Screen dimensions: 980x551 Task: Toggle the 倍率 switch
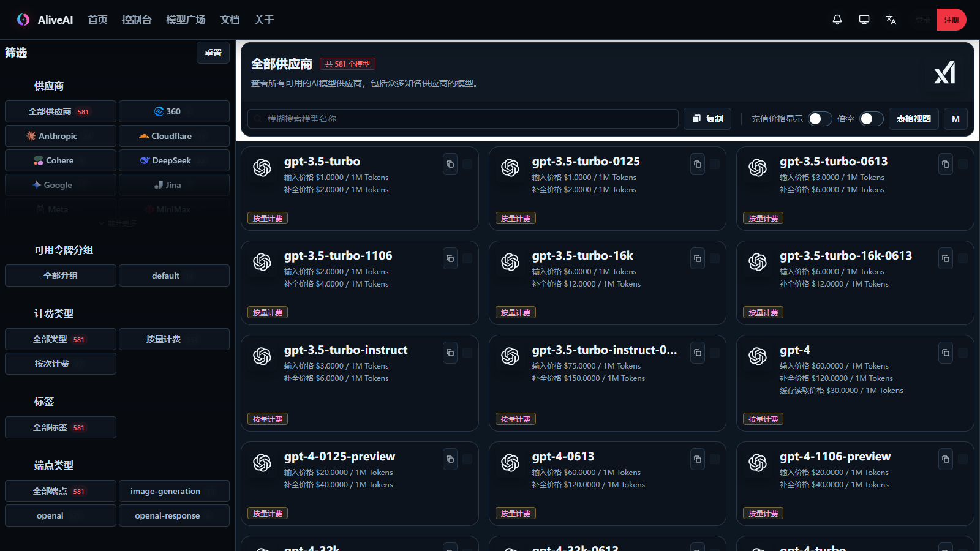pos(872,119)
